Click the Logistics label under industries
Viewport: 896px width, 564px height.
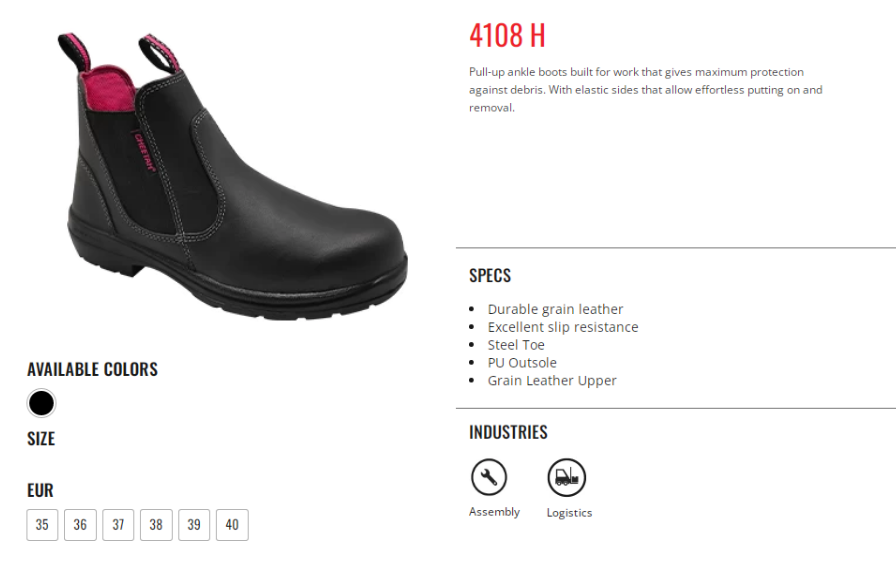(x=569, y=513)
